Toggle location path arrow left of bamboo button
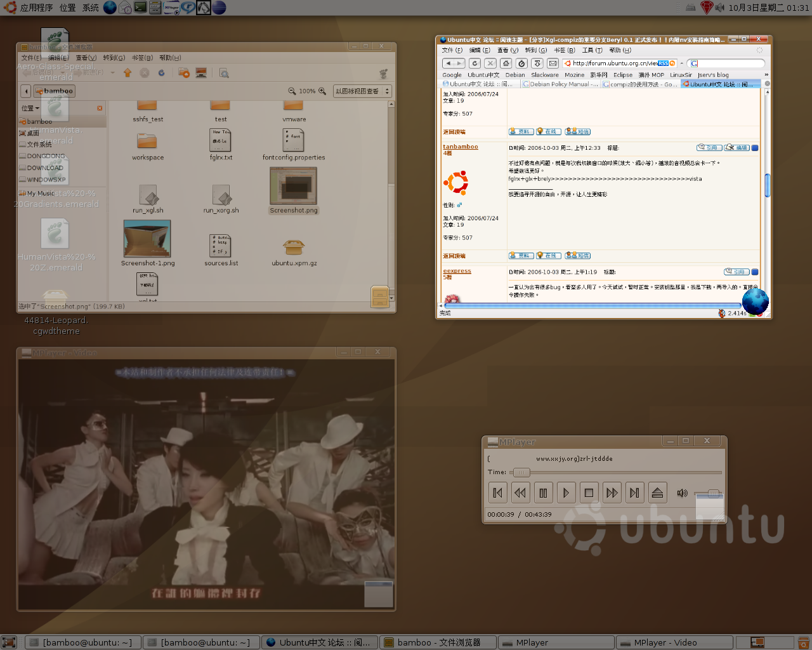This screenshot has width=812, height=650. click(x=26, y=91)
